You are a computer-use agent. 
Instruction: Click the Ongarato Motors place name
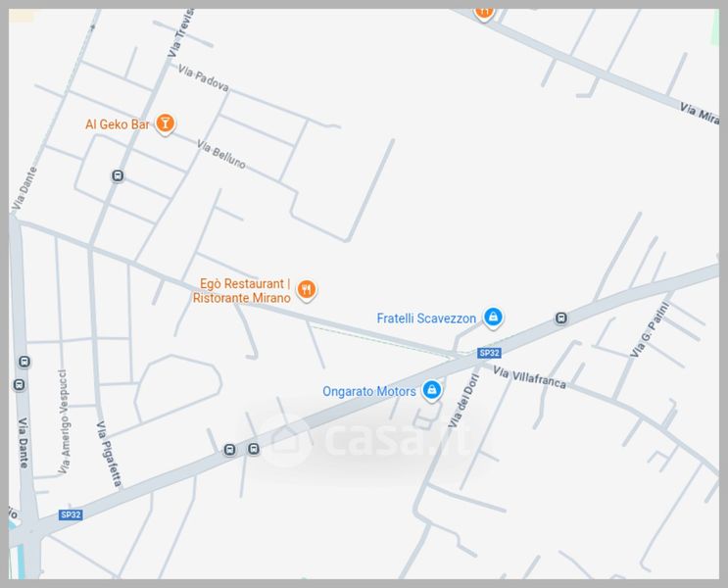369,392
